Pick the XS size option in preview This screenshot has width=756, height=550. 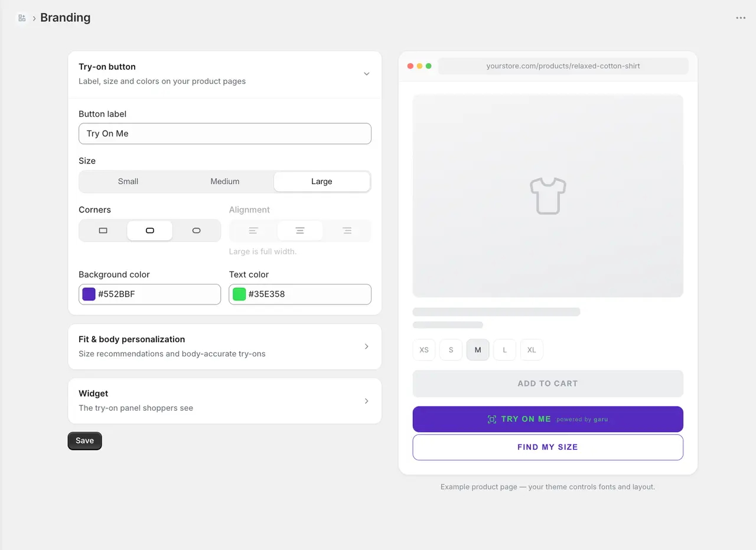point(424,350)
